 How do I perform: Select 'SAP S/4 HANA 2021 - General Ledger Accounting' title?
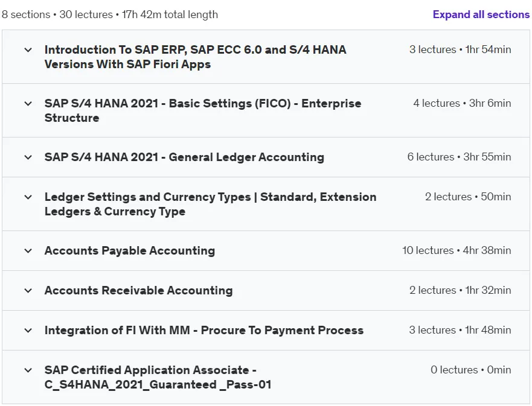click(184, 157)
